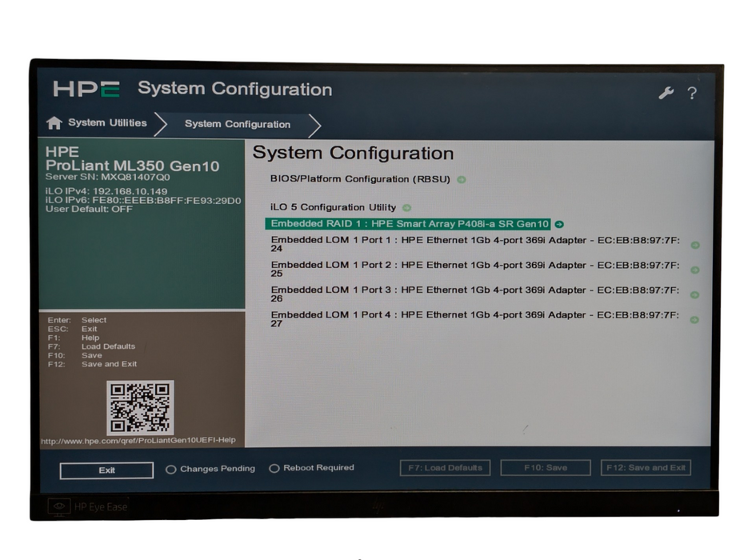Open Embedded LOM 1 Port 4 adapter
This screenshot has height=560, width=744.
point(475,319)
